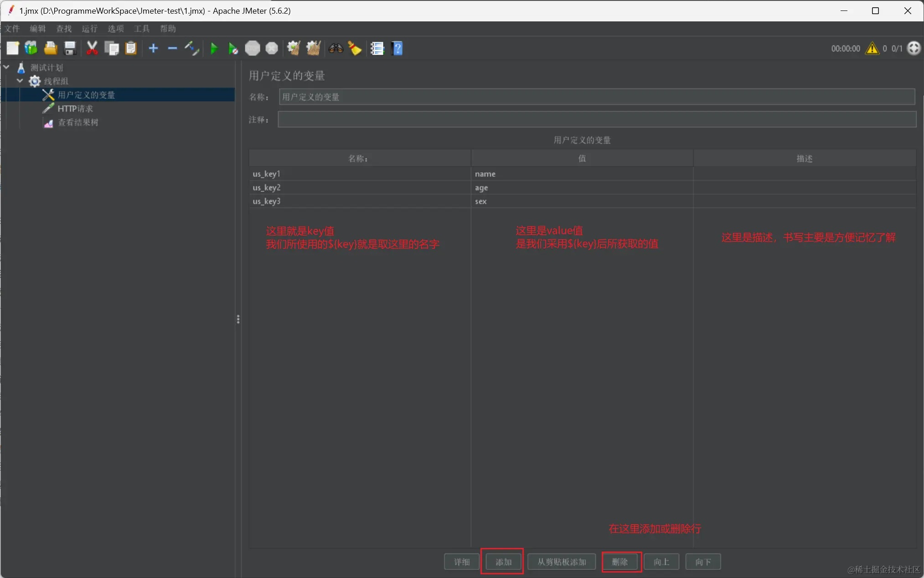Screen dimensions: 924x578
Task: Collapse the 测试计划 tree node
Action: (x=7, y=67)
